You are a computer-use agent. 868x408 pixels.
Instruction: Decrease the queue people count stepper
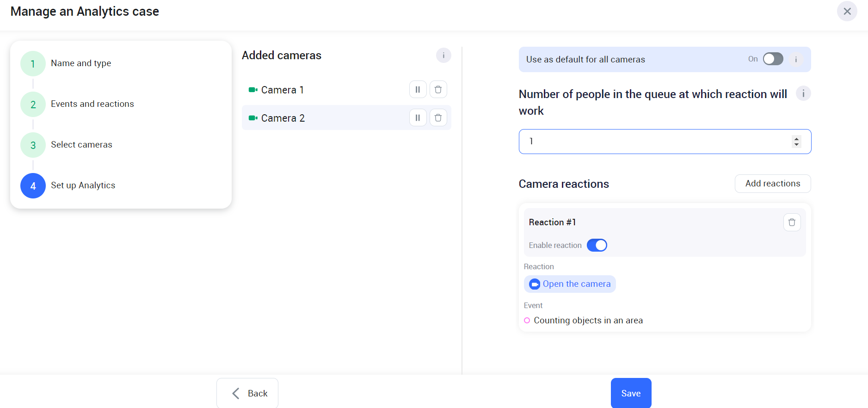click(x=796, y=145)
